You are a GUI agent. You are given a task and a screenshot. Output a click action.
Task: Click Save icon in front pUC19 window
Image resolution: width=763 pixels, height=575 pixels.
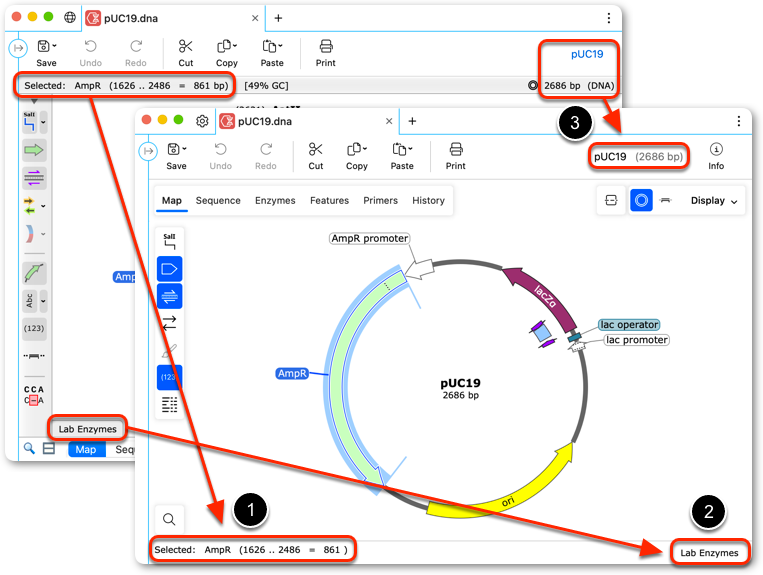[174, 149]
